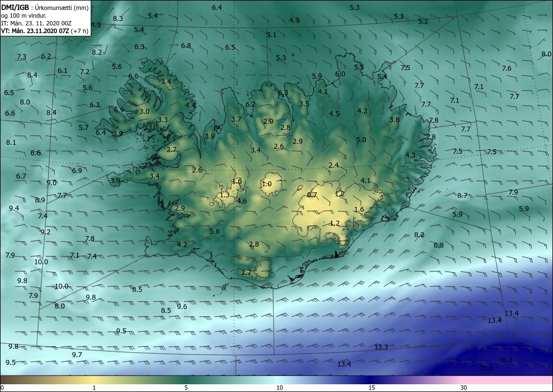Click the 7.3 value in the northwest corner

[22, 56]
